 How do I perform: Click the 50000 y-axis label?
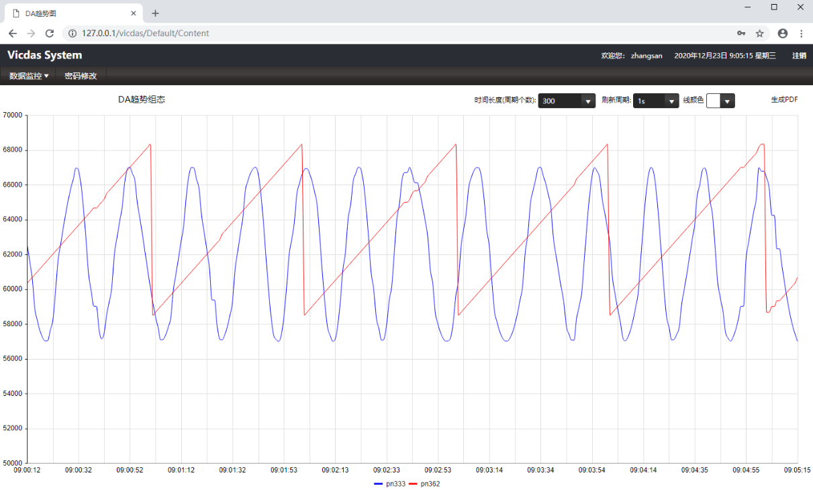(x=13, y=463)
